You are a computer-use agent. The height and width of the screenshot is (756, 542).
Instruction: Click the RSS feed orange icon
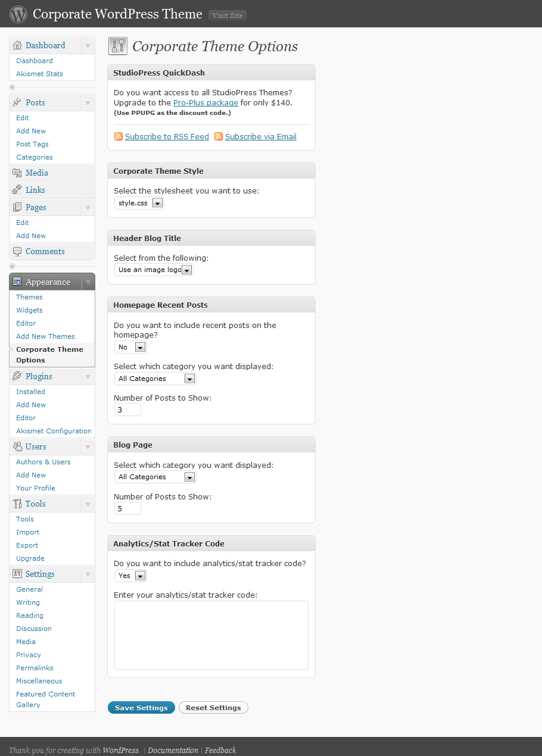coord(119,136)
